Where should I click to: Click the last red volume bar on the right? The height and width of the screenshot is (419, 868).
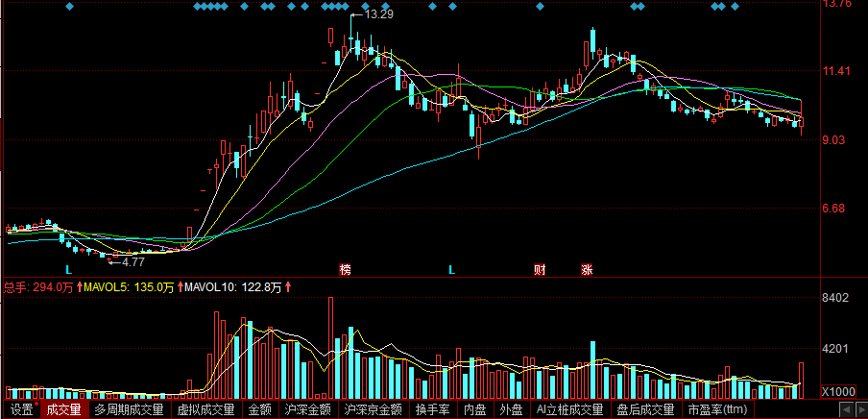(801, 381)
